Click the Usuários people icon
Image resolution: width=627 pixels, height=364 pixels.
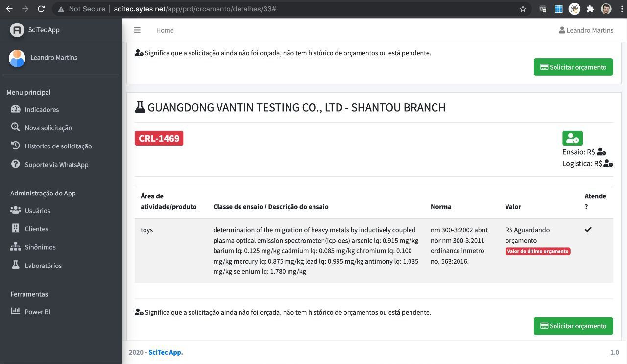click(16, 210)
